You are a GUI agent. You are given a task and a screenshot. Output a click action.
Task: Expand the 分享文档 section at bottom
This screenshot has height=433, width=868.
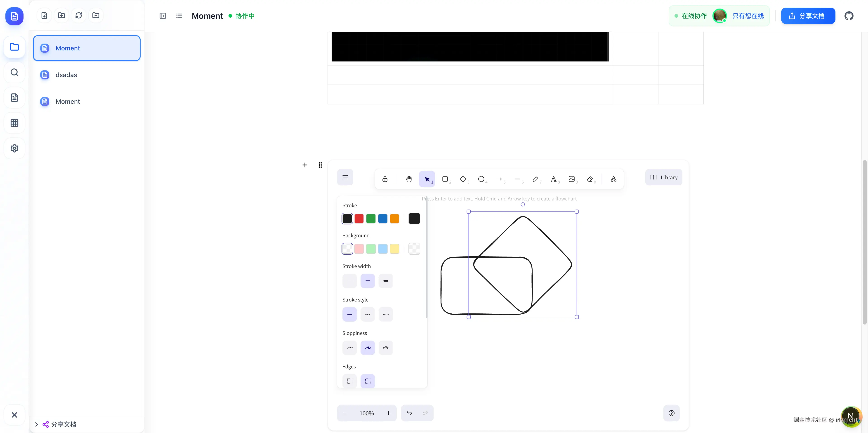click(37, 424)
